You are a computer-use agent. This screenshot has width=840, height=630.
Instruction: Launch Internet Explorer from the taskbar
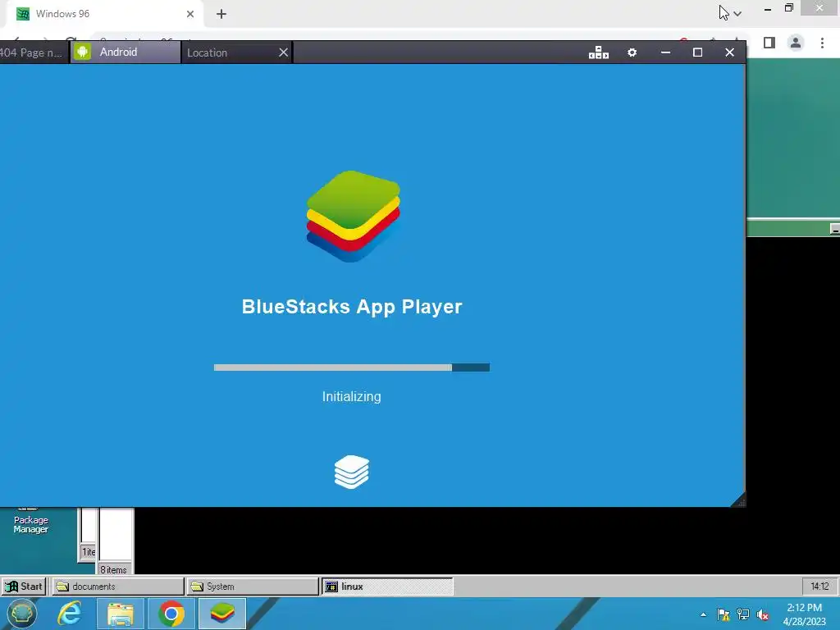pyautogui.click(x=71, y=614)
